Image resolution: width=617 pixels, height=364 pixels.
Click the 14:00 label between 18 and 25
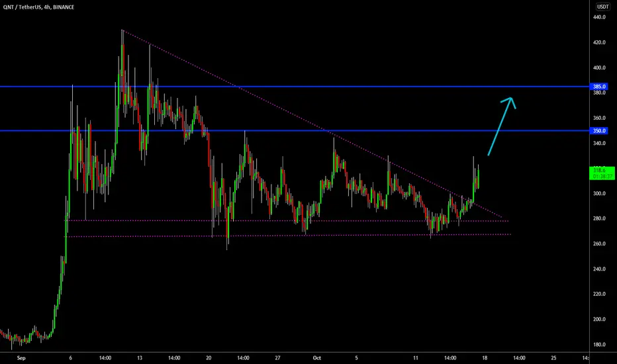(x=519, y=358)
